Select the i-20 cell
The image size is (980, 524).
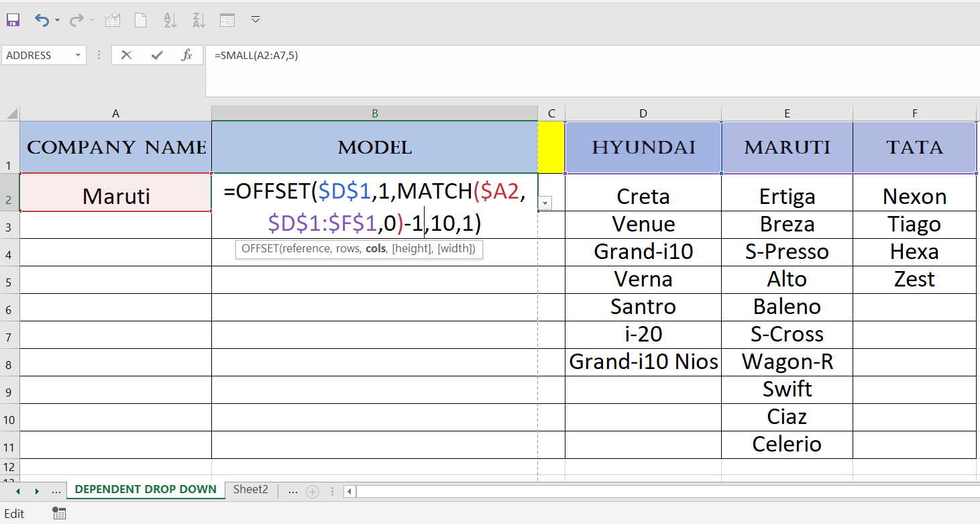(x=643, y=334)
